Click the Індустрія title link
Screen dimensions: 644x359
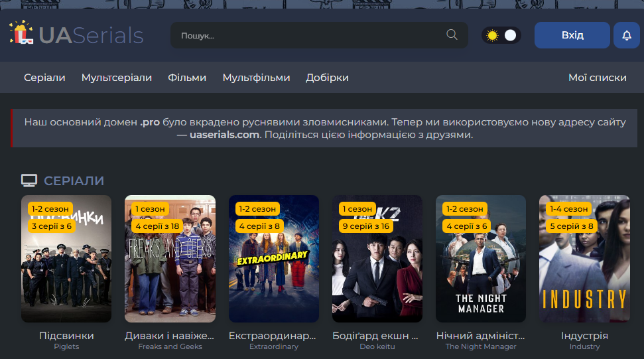click(584, 336)
